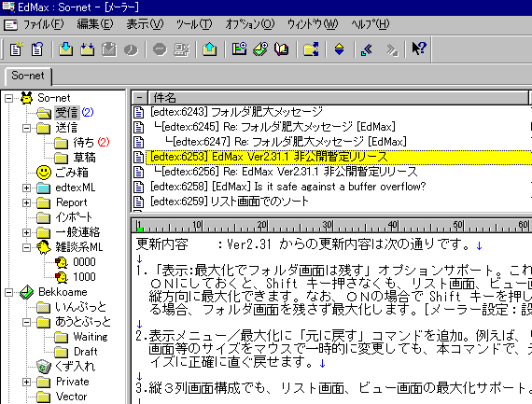Click the blue back arrows icon
This screenshot has height=404, width=532.
(x=367, y=49)
